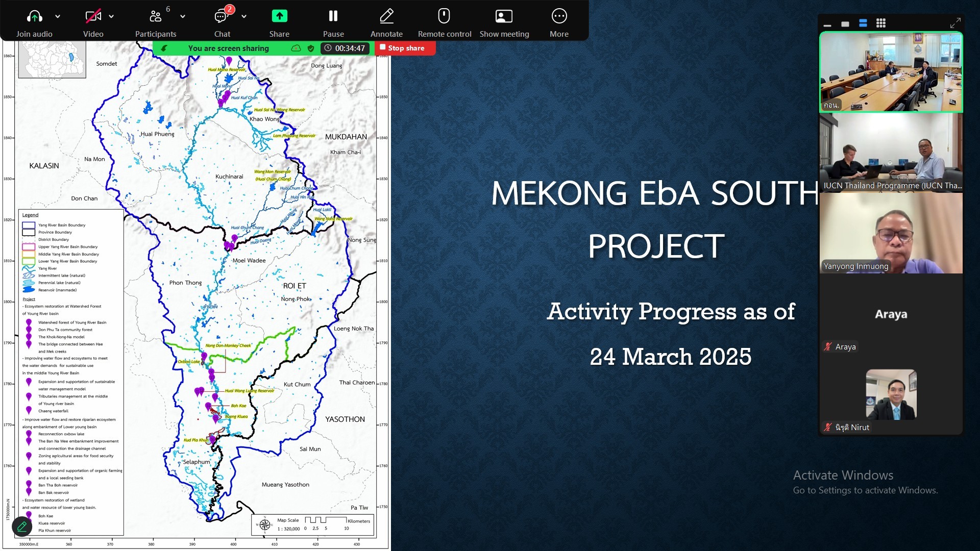Click the Thai Charoen district label
Screen dimensions: 980x551
pos(357,382)
